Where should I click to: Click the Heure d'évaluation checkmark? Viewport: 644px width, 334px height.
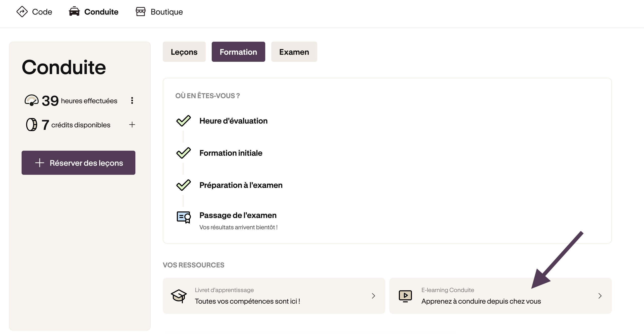tap(184, 121)
